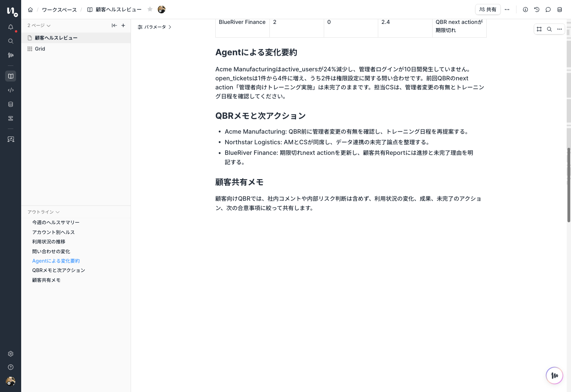The image size is (571, 392).
Task: Collapse the pages sidebar panel
Action: (114, 25)
